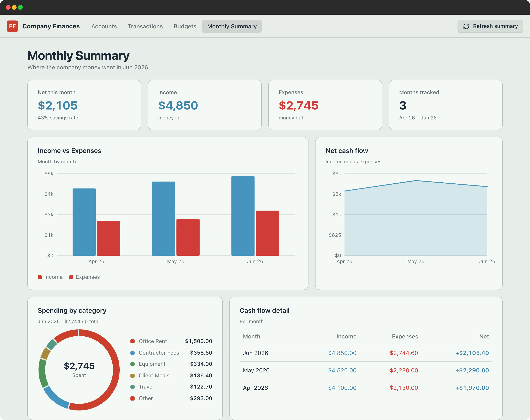Click the "Income vs Expenses" chart heading

[69, 151]
